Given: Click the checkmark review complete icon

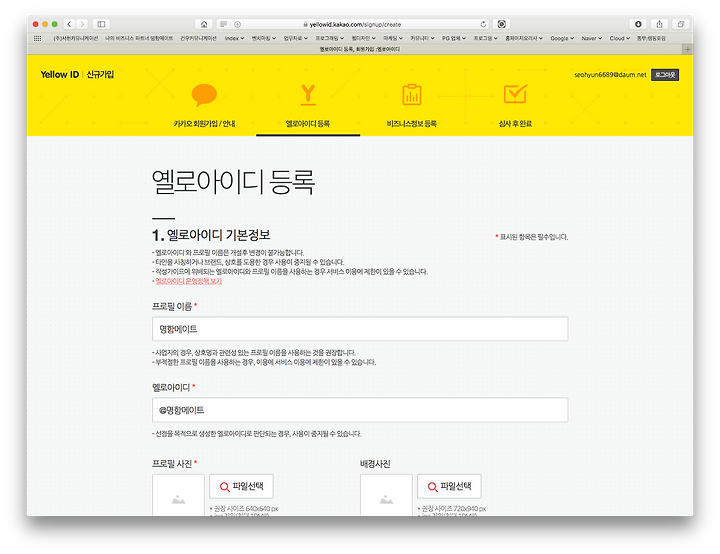Looking at the screenshot, I should 515,94.
